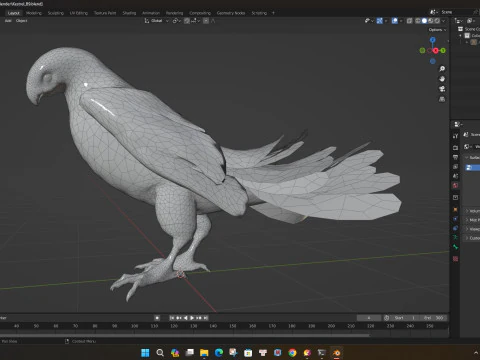Open the pivot point dropdown

pos(177,21)
